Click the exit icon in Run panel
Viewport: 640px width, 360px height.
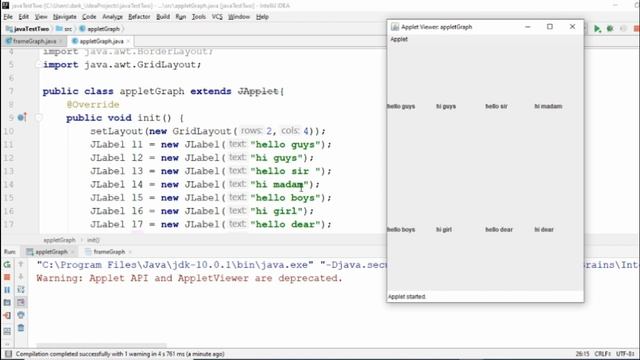point(7,315)
